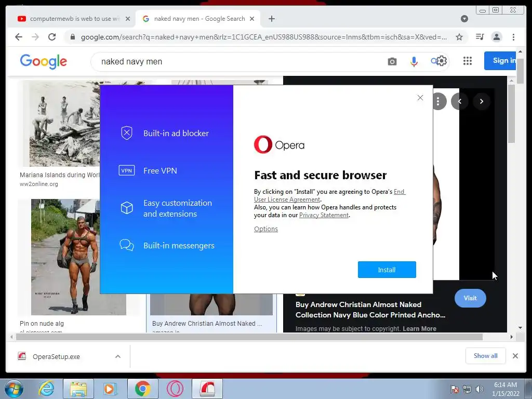
Task: Open Options link in Opera installer
Action: click(266, 229)
